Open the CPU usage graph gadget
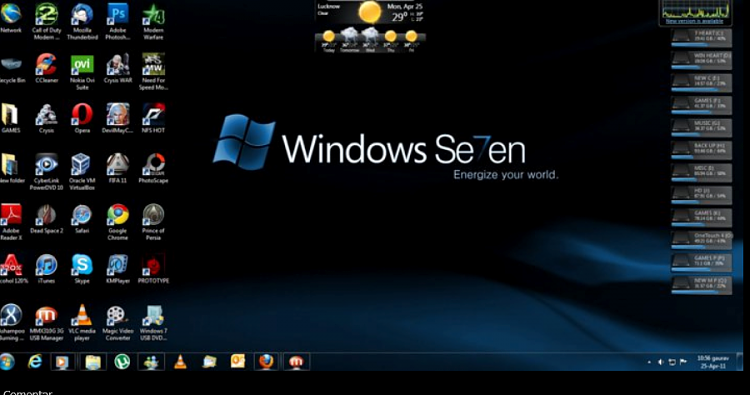The width and height of the screenshot is (750, 395). pos(695,10)
